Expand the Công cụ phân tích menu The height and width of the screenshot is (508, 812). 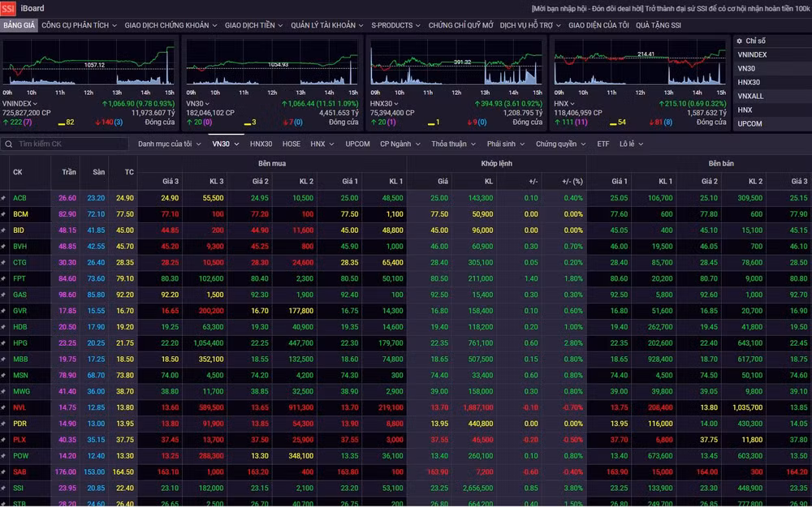click(x=79, y=25)
